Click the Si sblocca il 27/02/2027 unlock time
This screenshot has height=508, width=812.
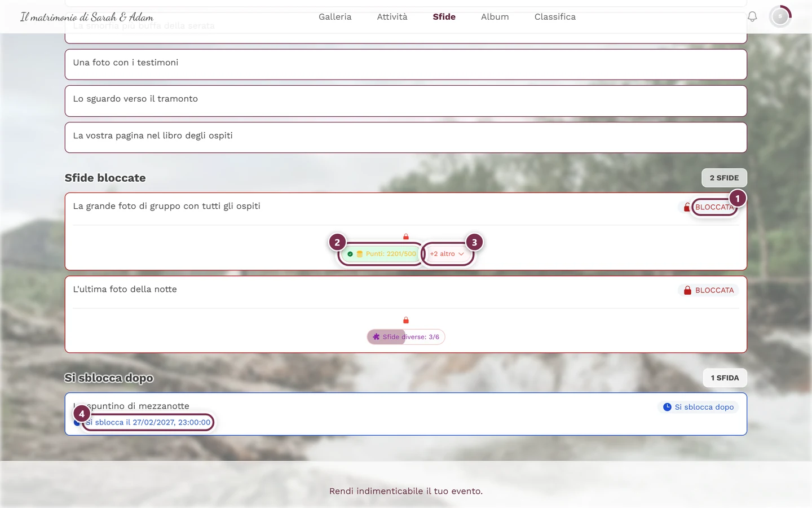(x=148, y=422)
